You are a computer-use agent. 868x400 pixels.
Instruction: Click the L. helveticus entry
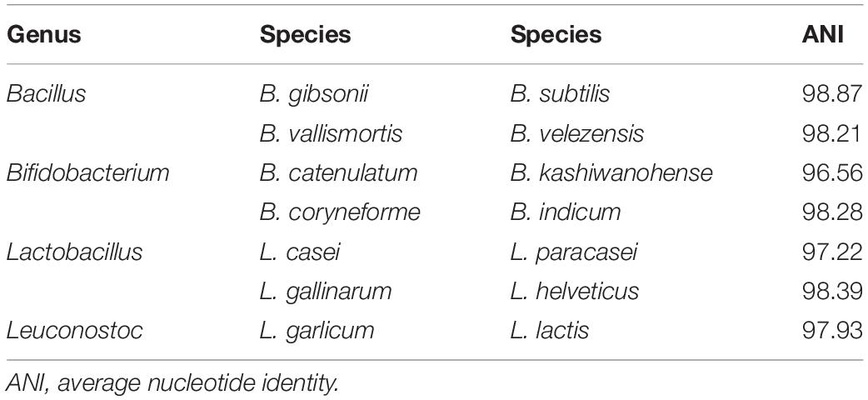coord(575,292)
